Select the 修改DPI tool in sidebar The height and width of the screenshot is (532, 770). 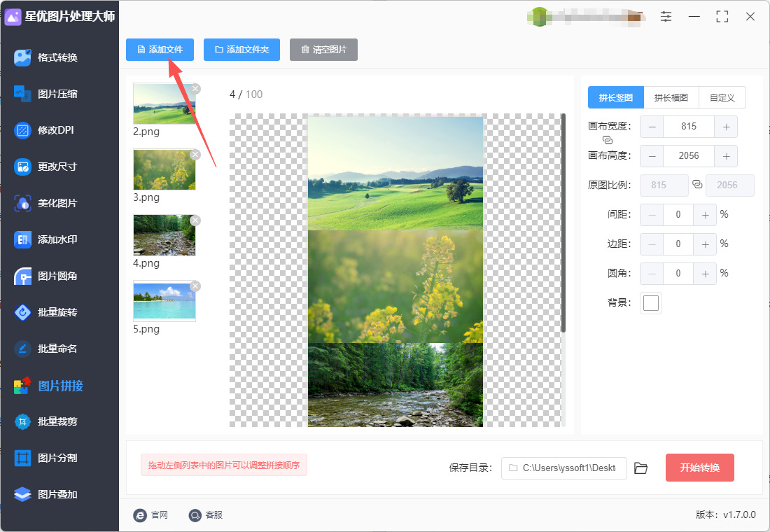(x=44, y=130)
